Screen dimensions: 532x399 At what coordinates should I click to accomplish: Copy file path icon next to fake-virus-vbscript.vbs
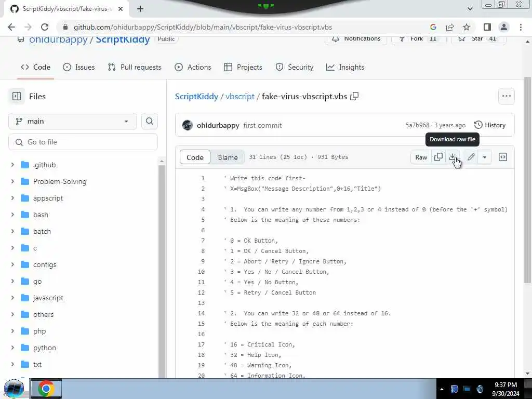click(354, 96)
